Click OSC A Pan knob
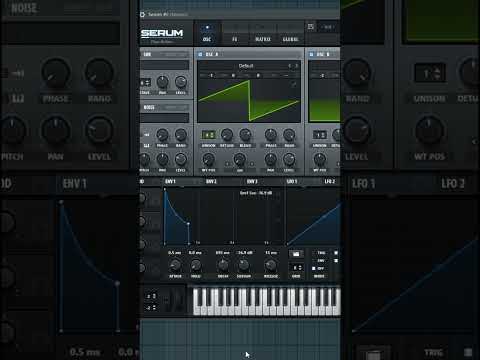Viewport: 480px width, 360px height. coord(270,159)
